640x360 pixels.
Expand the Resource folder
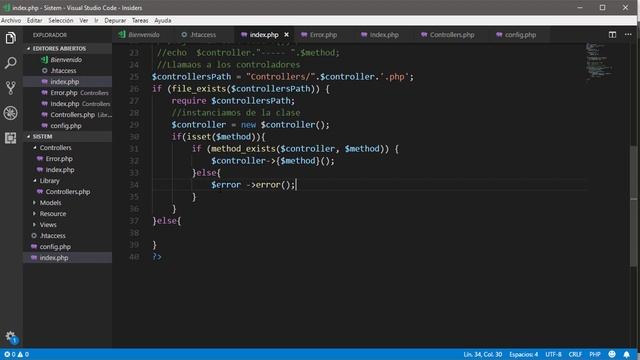(x=67, y=214)
